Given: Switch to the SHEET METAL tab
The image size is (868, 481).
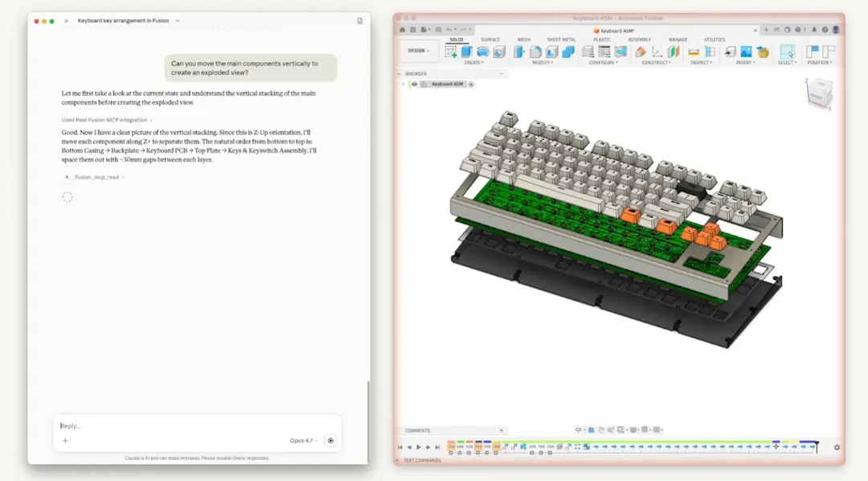Looking at the screenshot, I should point(561,40).
